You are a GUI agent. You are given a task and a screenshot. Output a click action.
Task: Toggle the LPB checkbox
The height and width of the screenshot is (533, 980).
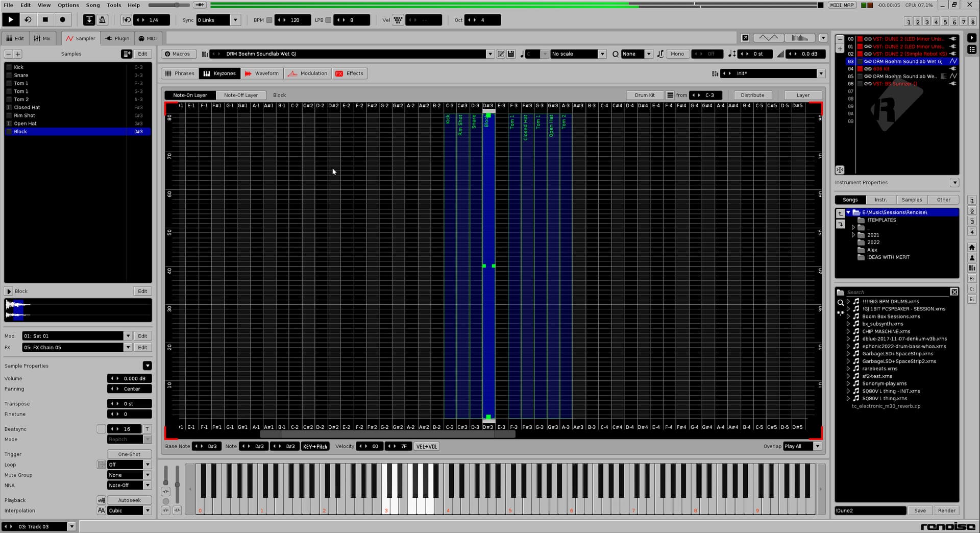[328, 20]
